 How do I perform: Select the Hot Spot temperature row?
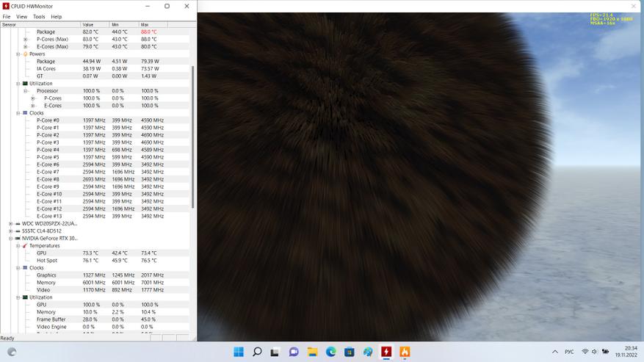coord(95,261)
